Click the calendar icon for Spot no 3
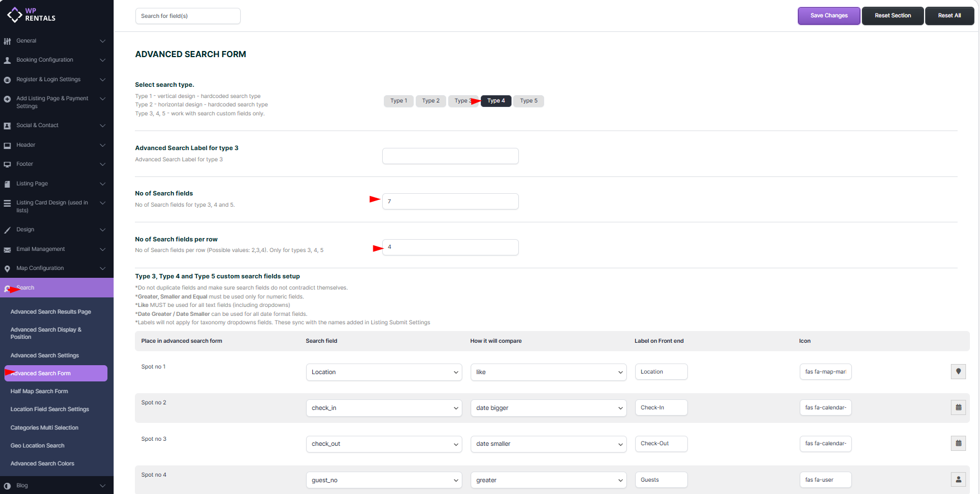Image resolution: width=980 pixels, height=494 pixels. coord(958,444)
